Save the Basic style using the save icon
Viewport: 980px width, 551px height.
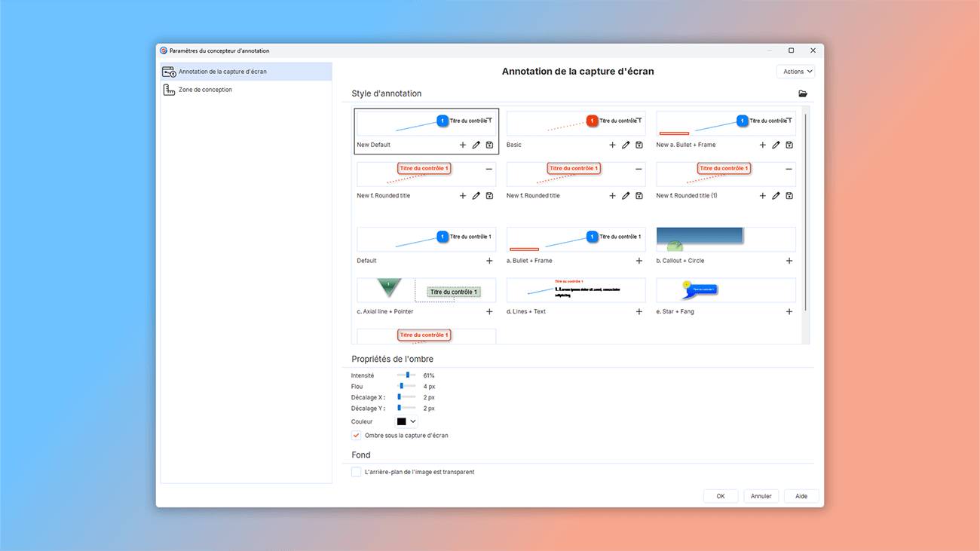(x=639, y=144)
